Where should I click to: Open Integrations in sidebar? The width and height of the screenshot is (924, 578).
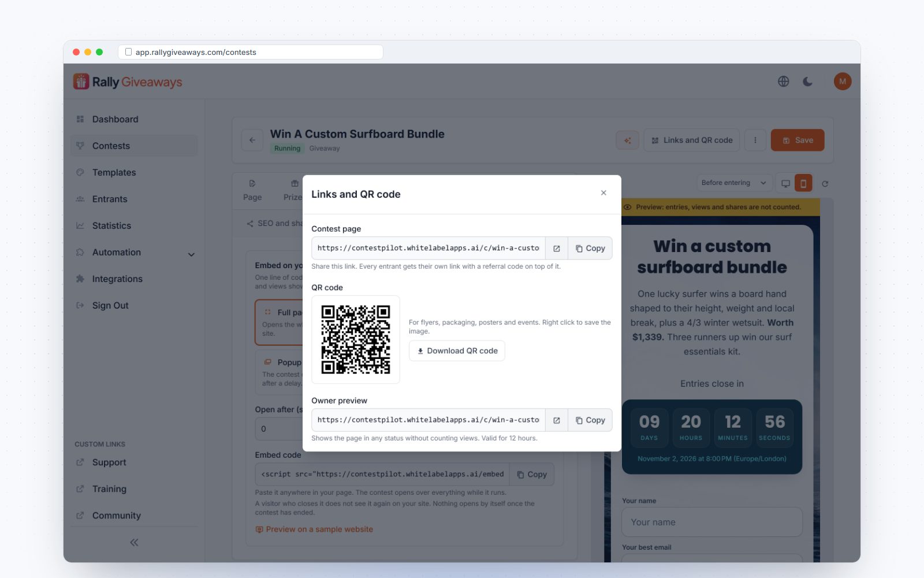click(x=134, y=279)
